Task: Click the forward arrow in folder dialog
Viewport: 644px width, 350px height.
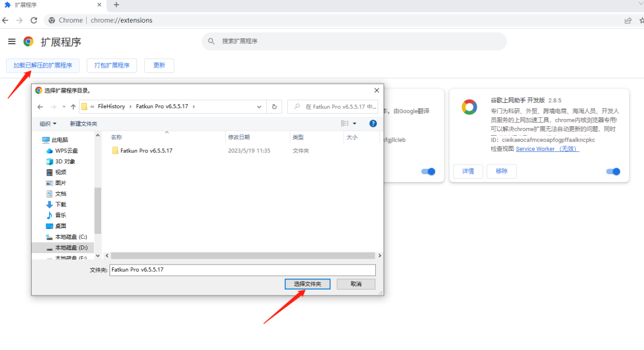Action: tap(53, 107)
